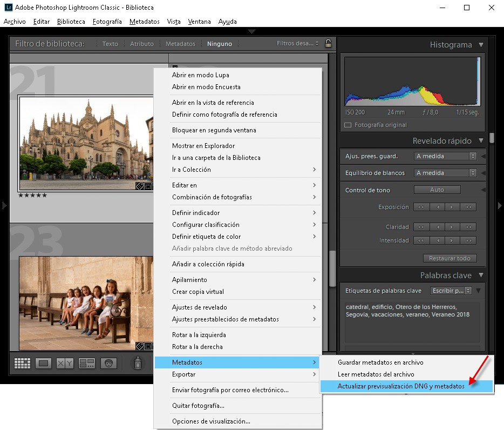The height and width of the screenshot is (430, 504).
Task: Open Filtros desactivados preset dropdown
Action: click(298, 43)
